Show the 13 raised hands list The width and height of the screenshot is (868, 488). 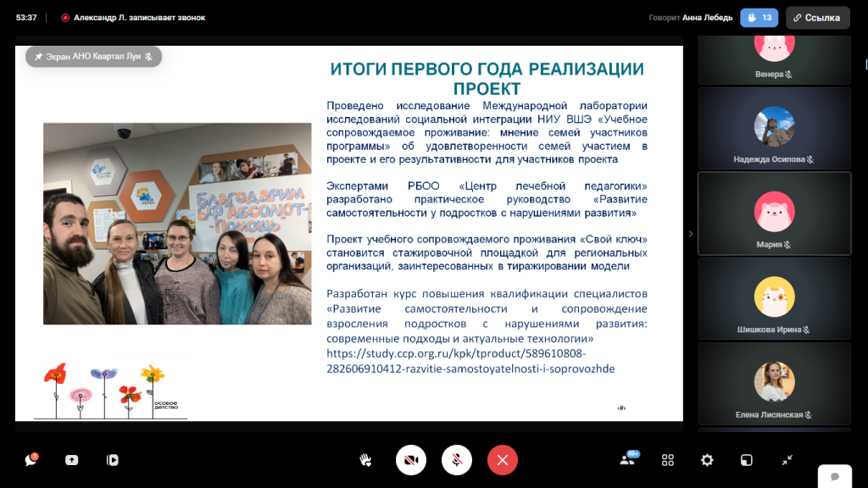click(759, 18)
